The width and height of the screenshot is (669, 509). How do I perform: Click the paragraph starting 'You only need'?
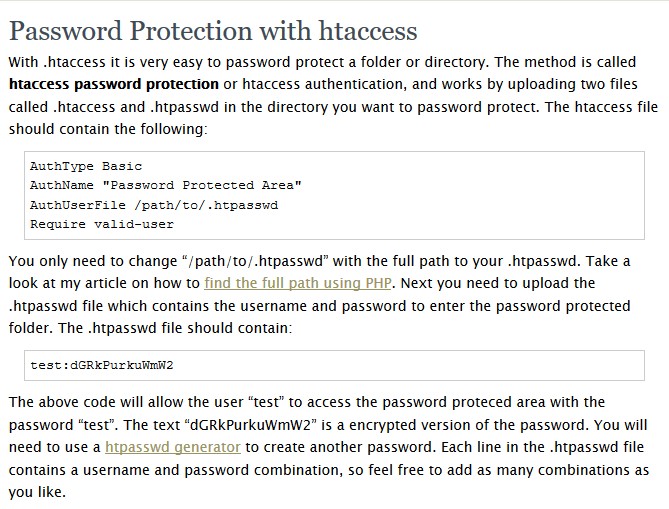(x=320, y=294)
